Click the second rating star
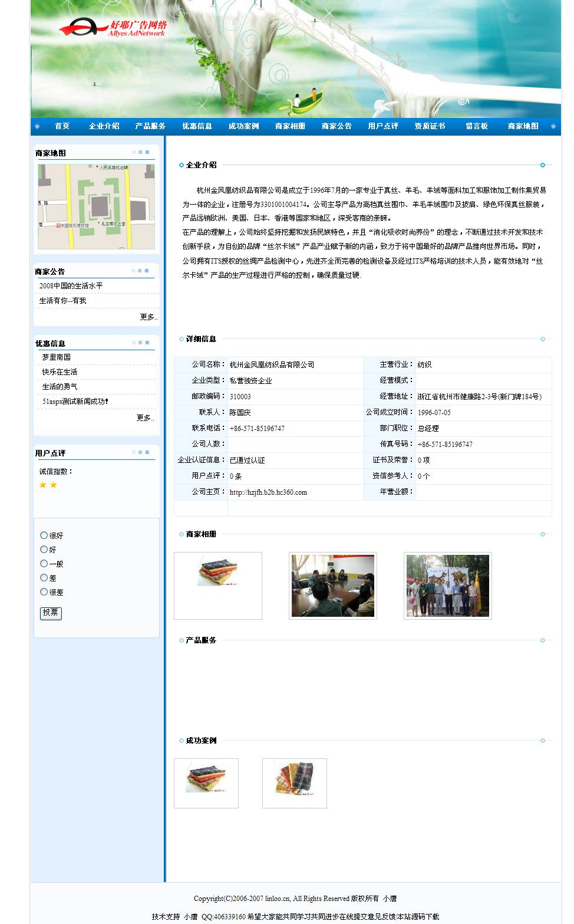The width and height of the screenshot is (574, 924). point(53,485)
